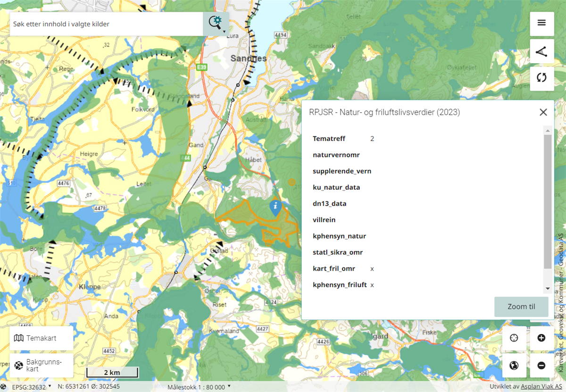Click the locate my position icon
The image size is (566, 392).
tap(514, 338)
